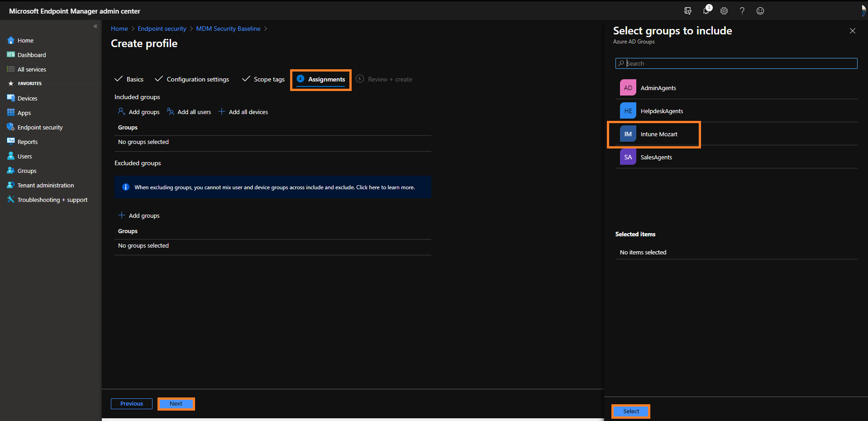Switch to the Scope tags step
The width and height of the screenshot is (868, 421).
(x=263, y=79)
